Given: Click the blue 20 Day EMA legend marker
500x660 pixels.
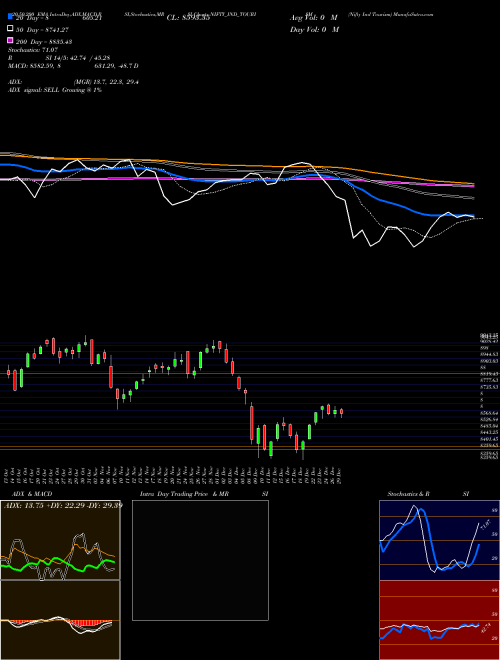Looking at the screenshot, I should coord(10,18).
